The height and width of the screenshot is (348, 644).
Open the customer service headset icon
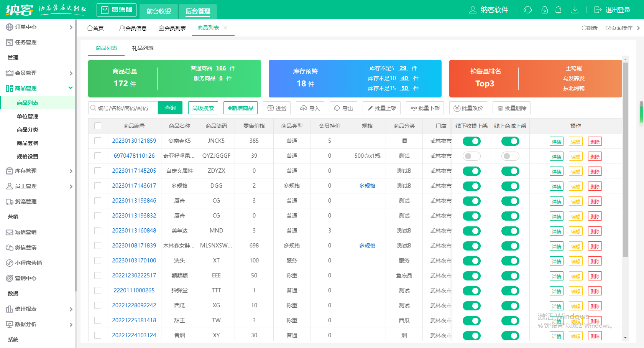point(527,10)
